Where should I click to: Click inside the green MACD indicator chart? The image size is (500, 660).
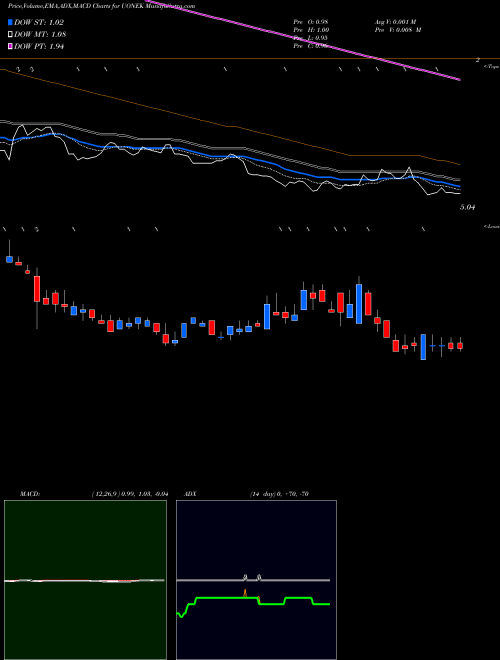(85, 580)
